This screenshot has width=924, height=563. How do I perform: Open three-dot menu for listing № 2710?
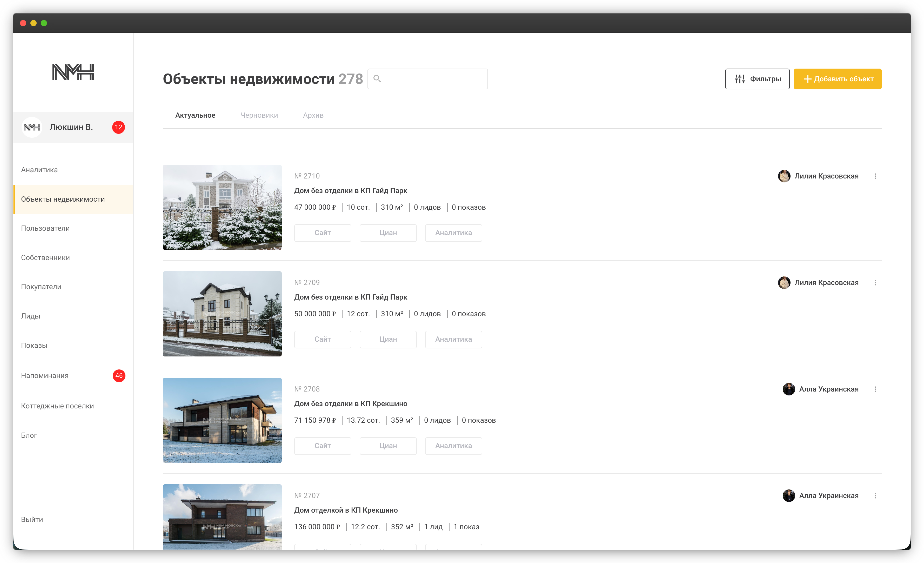(875, 176)
